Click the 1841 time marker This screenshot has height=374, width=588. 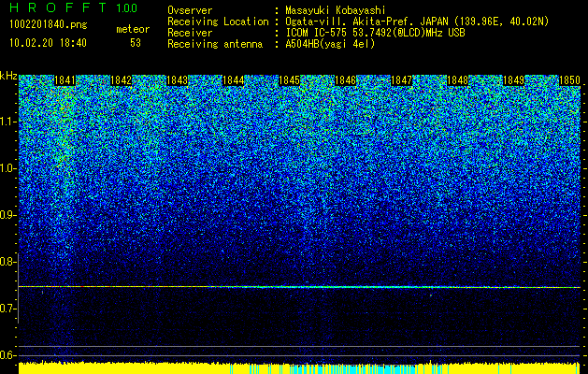(65, 80)
